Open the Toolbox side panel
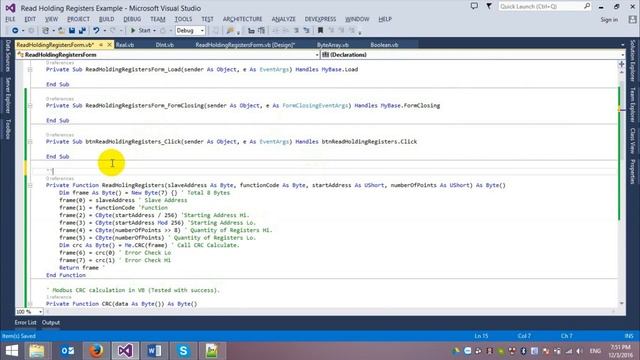This screenshot has height=360, width=640. [7, 129]
